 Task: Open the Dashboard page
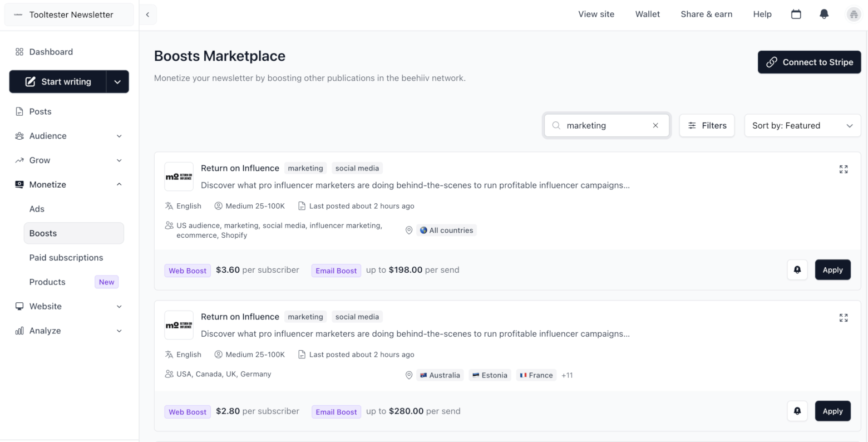51,52
